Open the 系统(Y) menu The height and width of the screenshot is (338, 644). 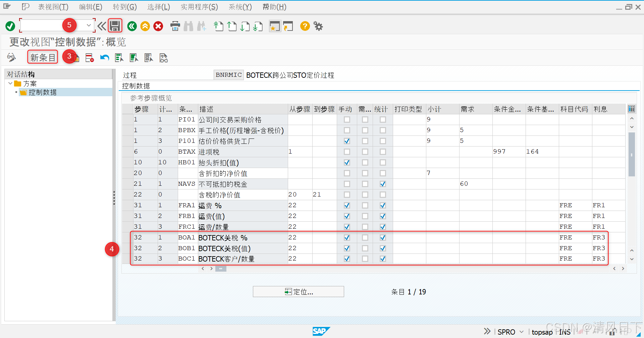(x=240, y=7)
